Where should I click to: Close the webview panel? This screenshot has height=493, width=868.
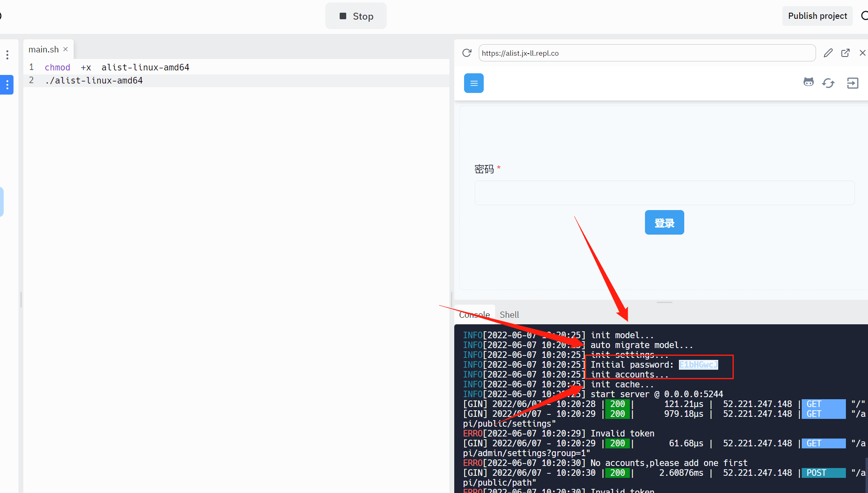point(862,53)
